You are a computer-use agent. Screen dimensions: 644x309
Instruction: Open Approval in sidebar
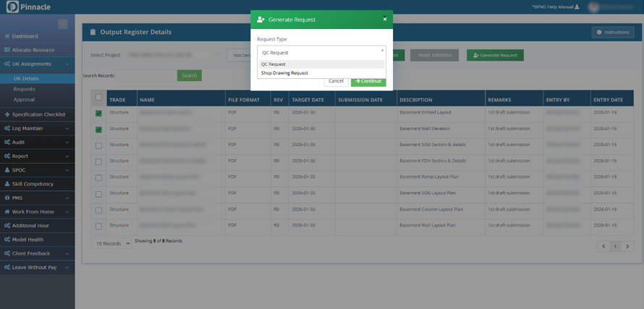click(x=24, y=100)
